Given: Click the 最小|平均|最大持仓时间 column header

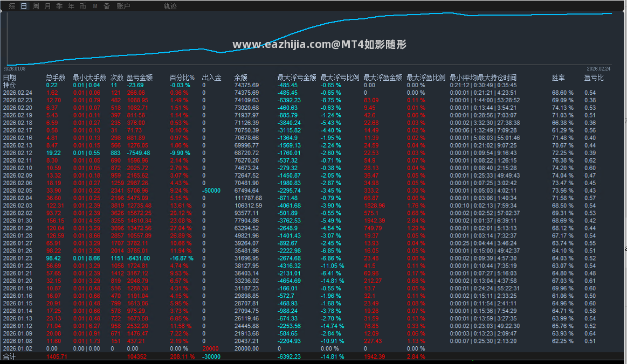Looking at the screenshot, I should pos(483,78).
